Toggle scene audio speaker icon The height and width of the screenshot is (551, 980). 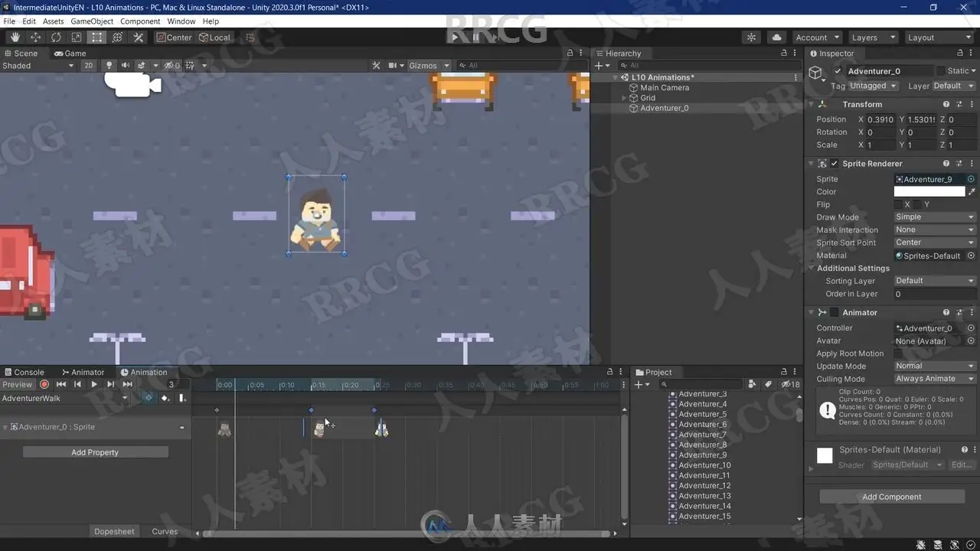click(x=125, y=65)
